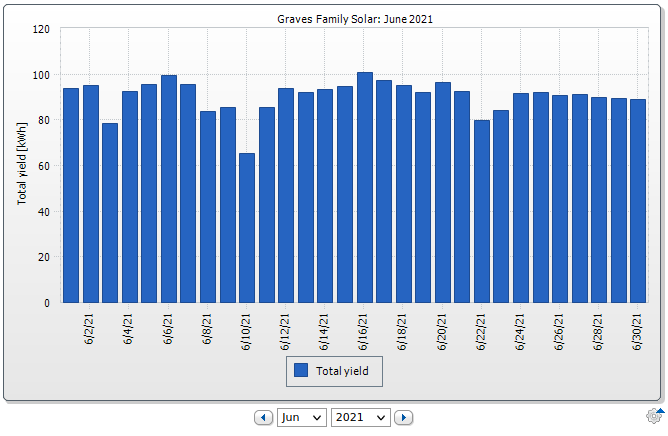Go to the previous month arrow
Image resolution: width=668 pixels, height=436 pixels.
(x=264, y=417)
